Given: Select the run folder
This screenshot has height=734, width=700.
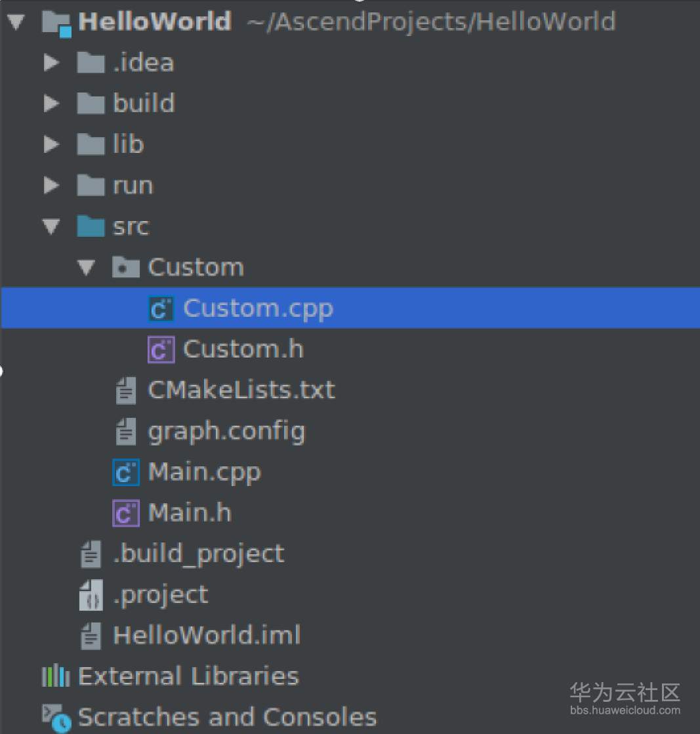Looking at the screenshot, I should click(133, 186).
